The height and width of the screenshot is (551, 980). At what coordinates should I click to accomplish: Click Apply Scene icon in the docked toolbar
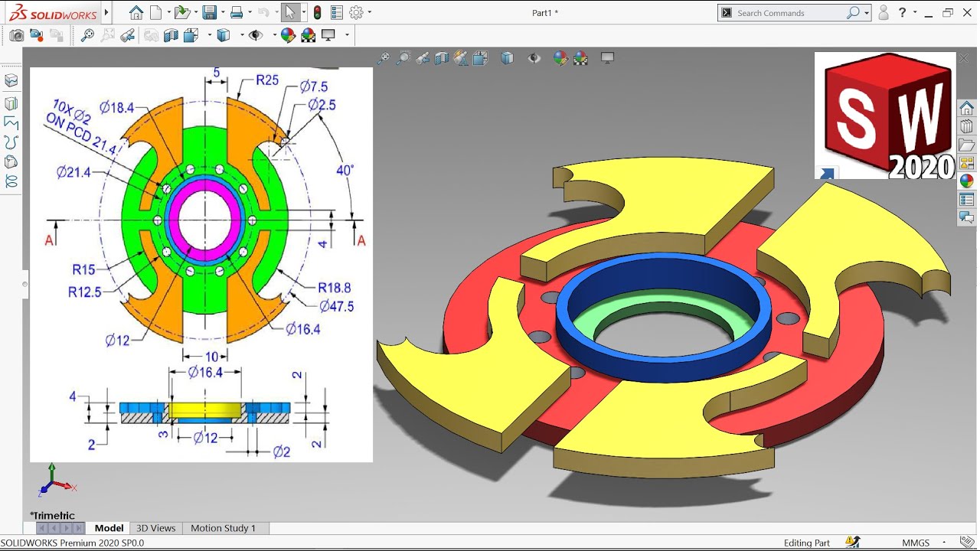(308, 34)
